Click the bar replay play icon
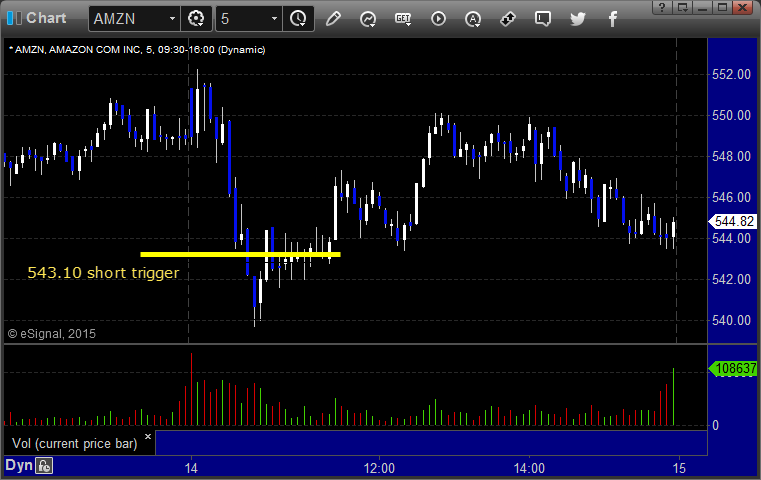Screen dimensions: 761x480 (x=438, y=19)
